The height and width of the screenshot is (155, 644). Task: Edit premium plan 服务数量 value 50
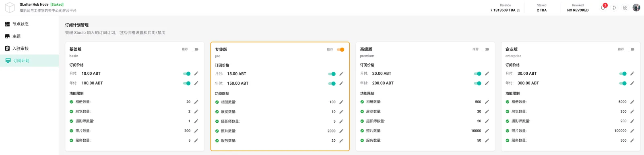point(487,140)
